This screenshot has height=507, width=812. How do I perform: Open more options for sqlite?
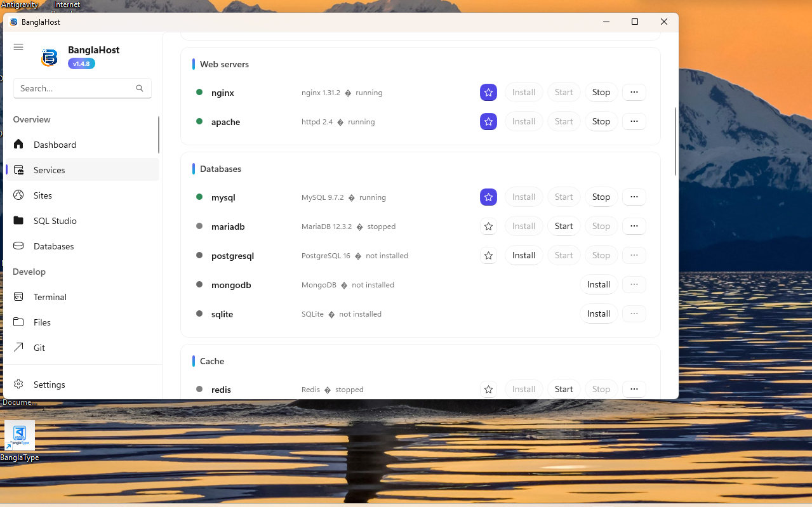click(x=634, y=314)
